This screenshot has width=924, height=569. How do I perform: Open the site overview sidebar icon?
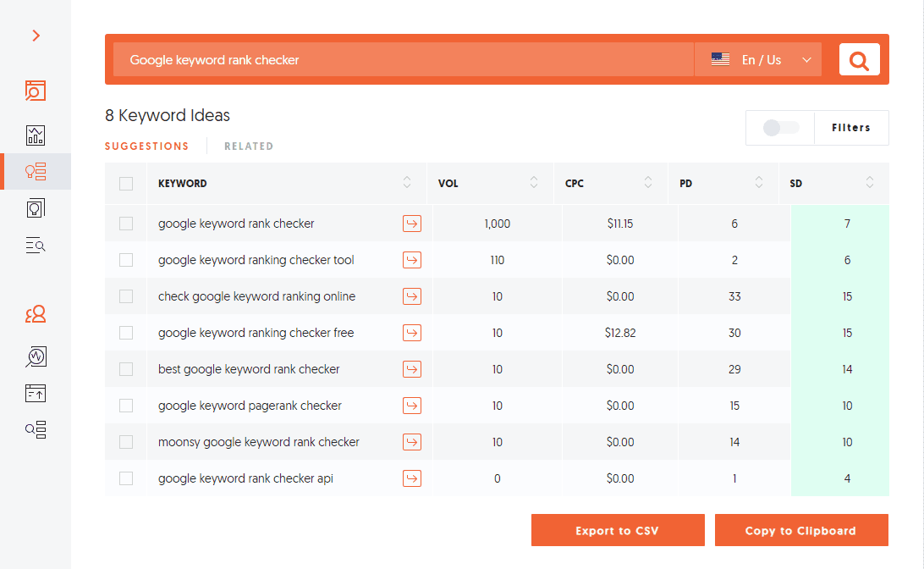tap(36, 91)
